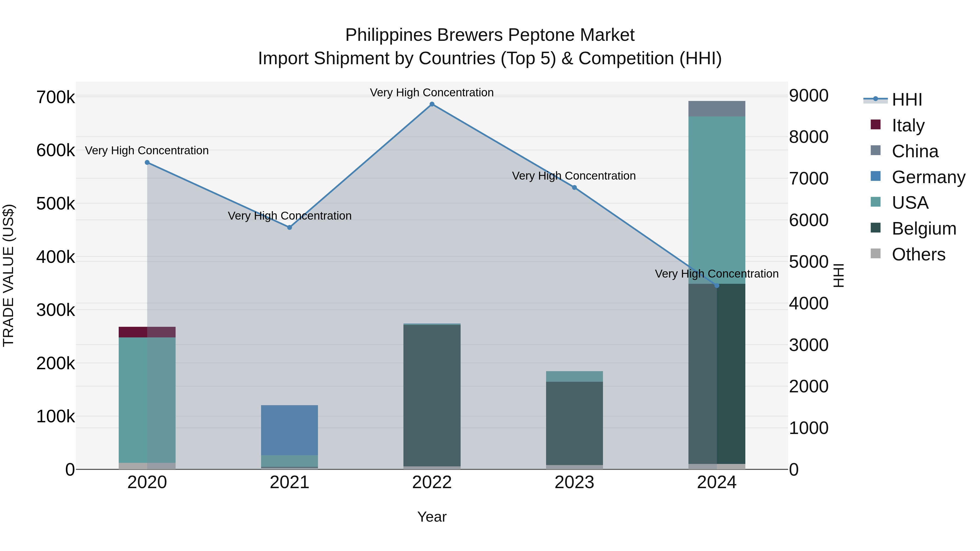This screenshot has height=551, width=980.
Task: Click the Very High Concentration label near 2021
Action: (x=290, y=216)
